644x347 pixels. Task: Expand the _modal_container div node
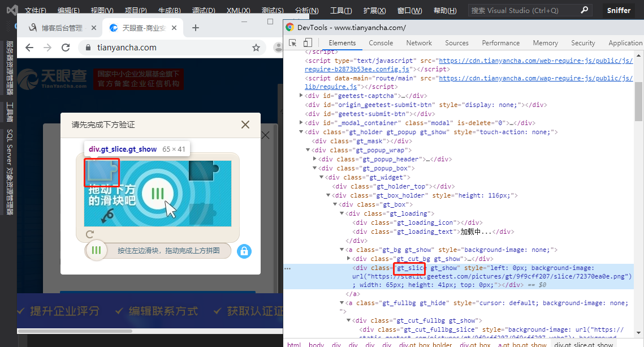tap(301, 122)
